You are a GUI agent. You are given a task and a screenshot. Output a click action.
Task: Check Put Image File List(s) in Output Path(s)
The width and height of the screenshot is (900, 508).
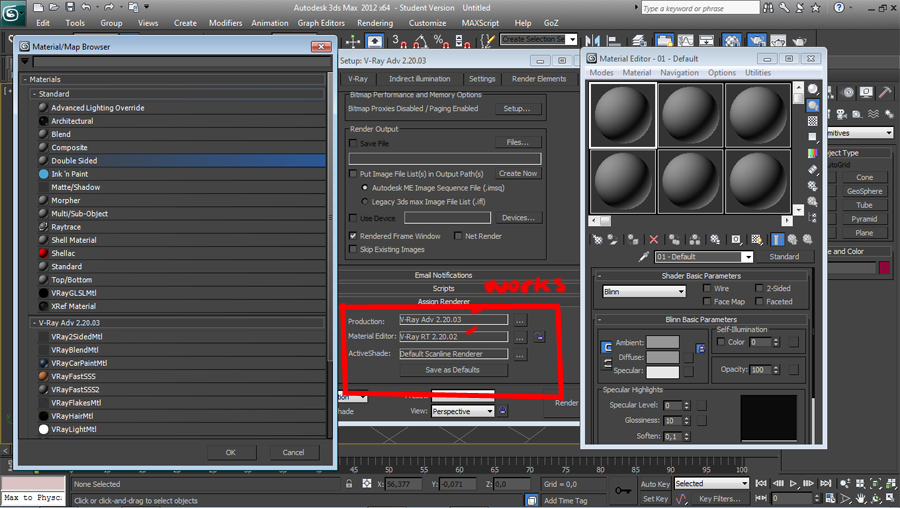click(353, 174)
